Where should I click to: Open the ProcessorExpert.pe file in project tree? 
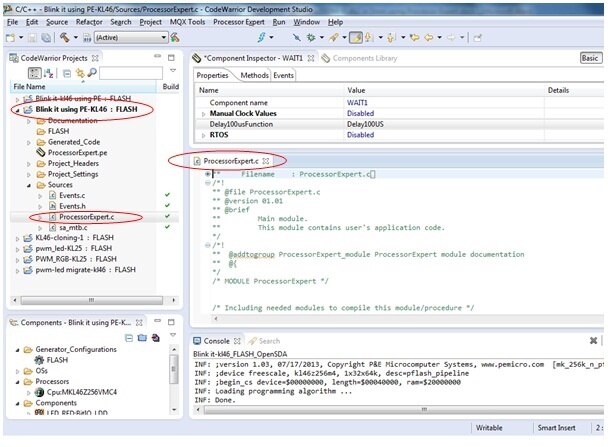click(x=77, y=152)
